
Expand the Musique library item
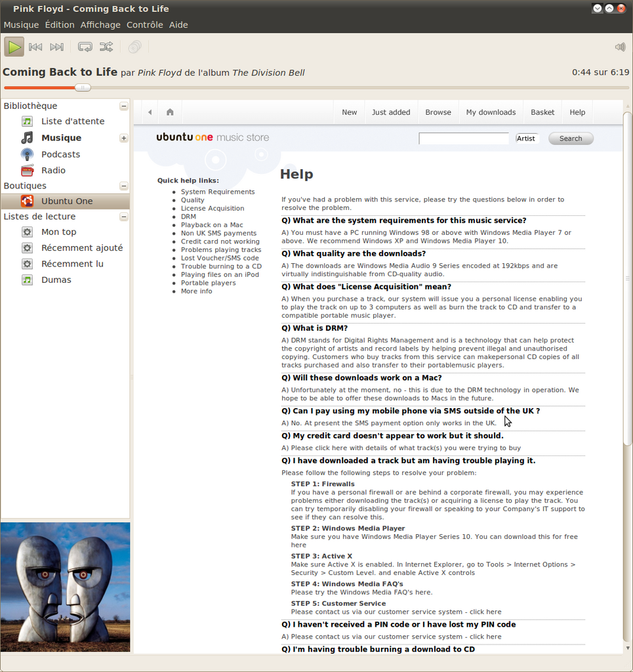click(x=124, y=138)
